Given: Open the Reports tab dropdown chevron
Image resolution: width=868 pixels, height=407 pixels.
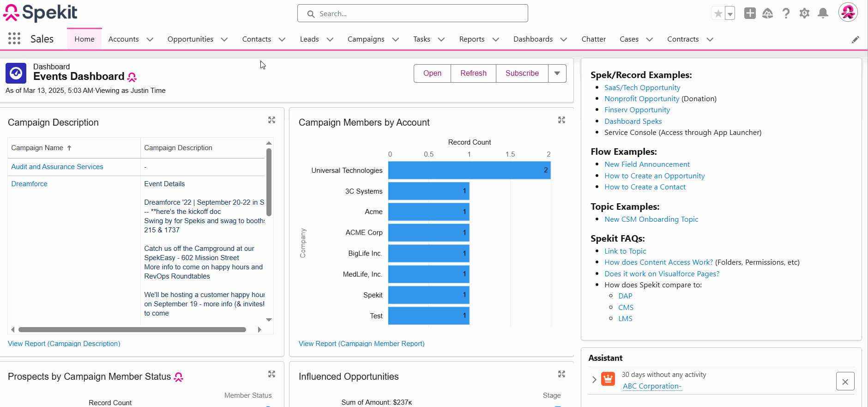Looking at the screenshot, I should click(x=496, y=39).
